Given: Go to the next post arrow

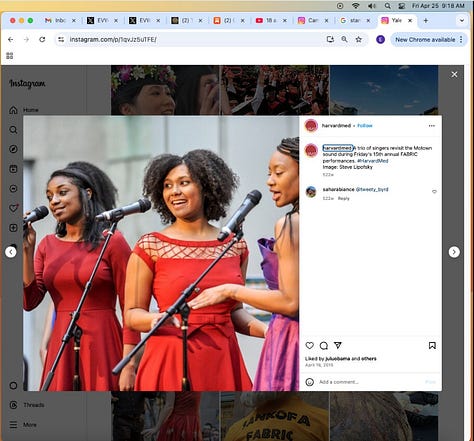Looking at the screenshot, I should pyautogui.click(x=454, y=252).
